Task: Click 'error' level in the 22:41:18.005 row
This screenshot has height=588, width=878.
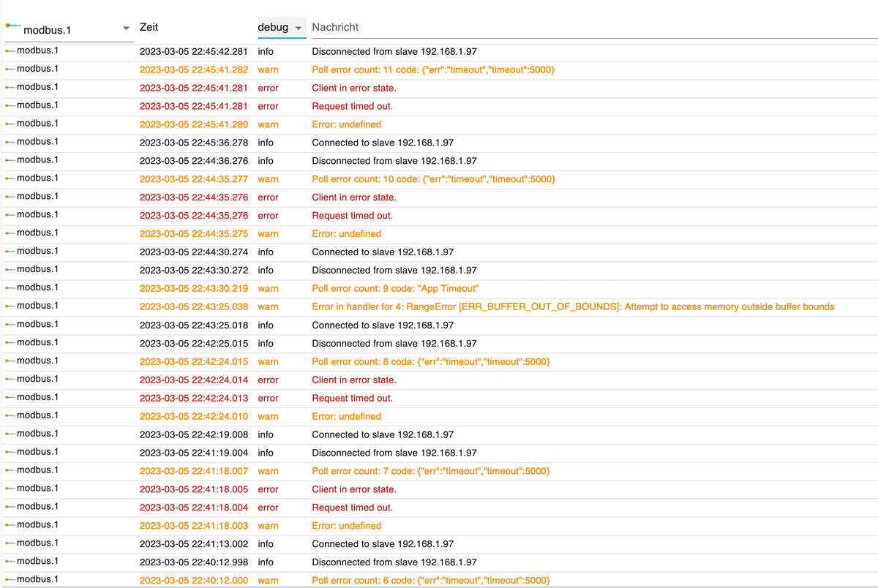Action: click(x=269, y=489)
